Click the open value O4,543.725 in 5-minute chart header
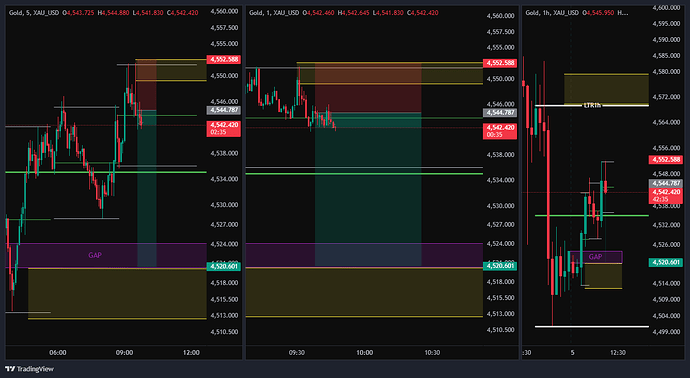Viewport: 690px width, 378px height. coord(78,13)
